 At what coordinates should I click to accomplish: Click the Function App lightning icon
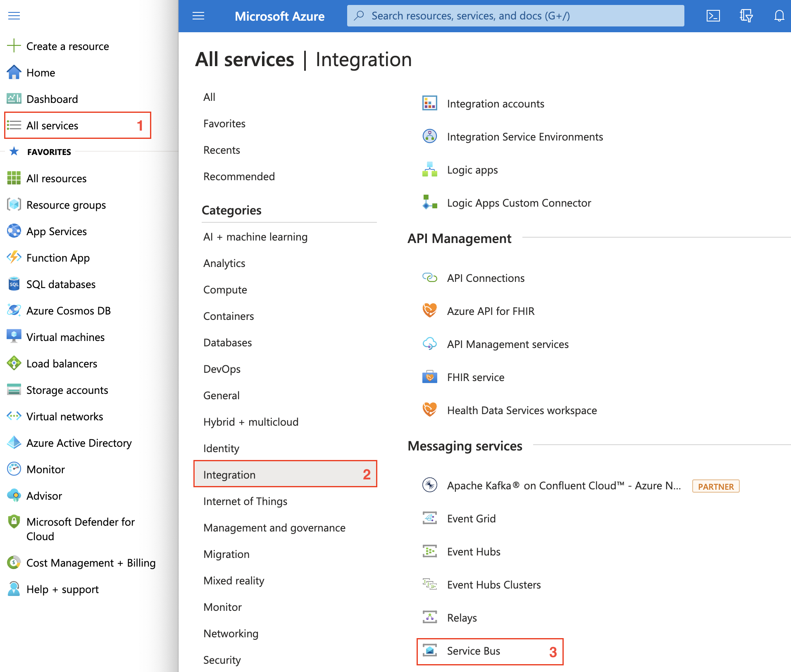tap(14, 257)
